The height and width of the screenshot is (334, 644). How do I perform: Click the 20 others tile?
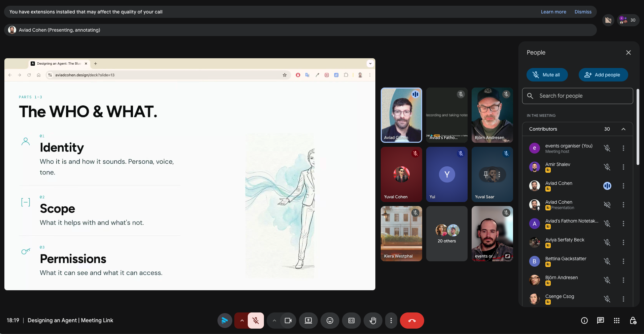click(447, 234)
